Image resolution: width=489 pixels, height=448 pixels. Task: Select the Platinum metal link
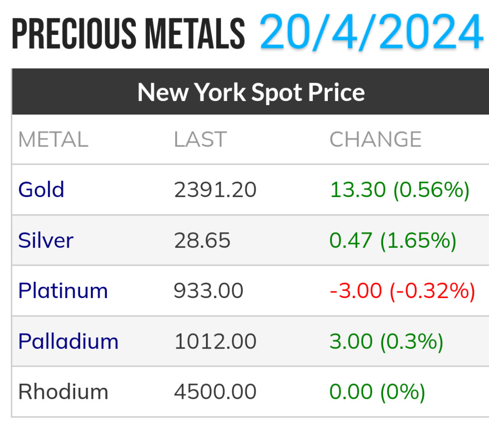[x=63, y=291]
